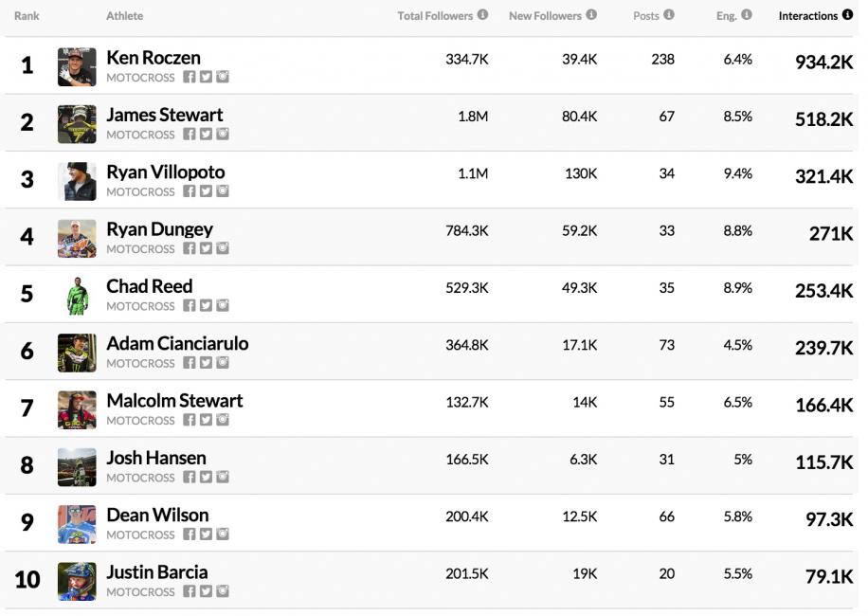Open Ryan Dungey's profile name
Viewport: 868px width, 616px height.
point(159,229)
